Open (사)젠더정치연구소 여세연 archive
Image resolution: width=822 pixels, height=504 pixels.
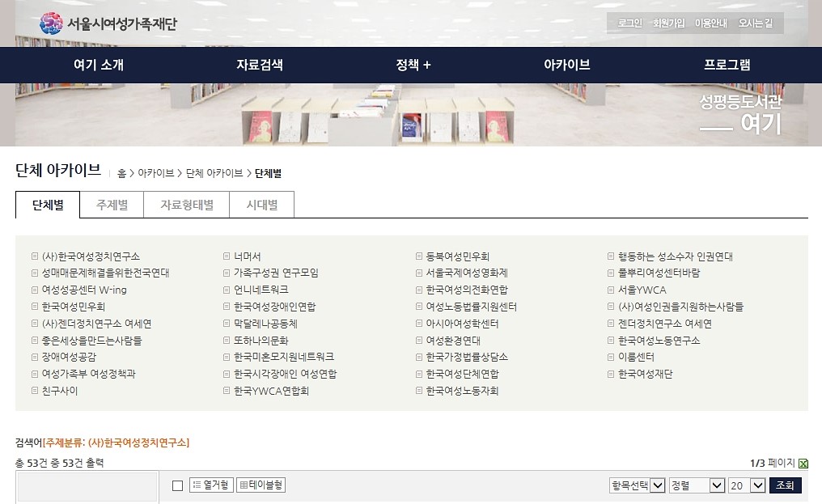pos(96,324)
